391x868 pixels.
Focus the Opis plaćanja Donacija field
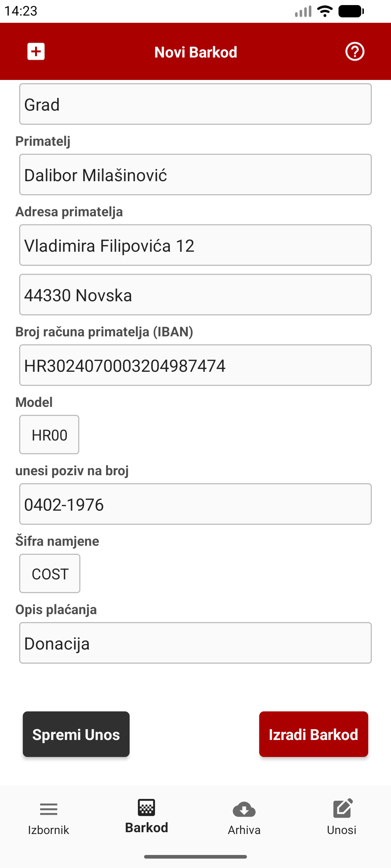195,643
